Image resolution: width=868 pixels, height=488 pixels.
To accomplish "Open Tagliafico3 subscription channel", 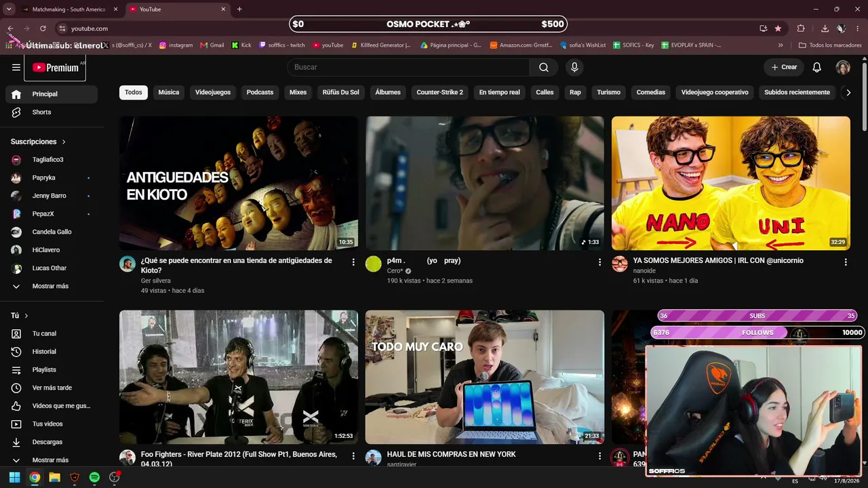I will tap(52, 160).
